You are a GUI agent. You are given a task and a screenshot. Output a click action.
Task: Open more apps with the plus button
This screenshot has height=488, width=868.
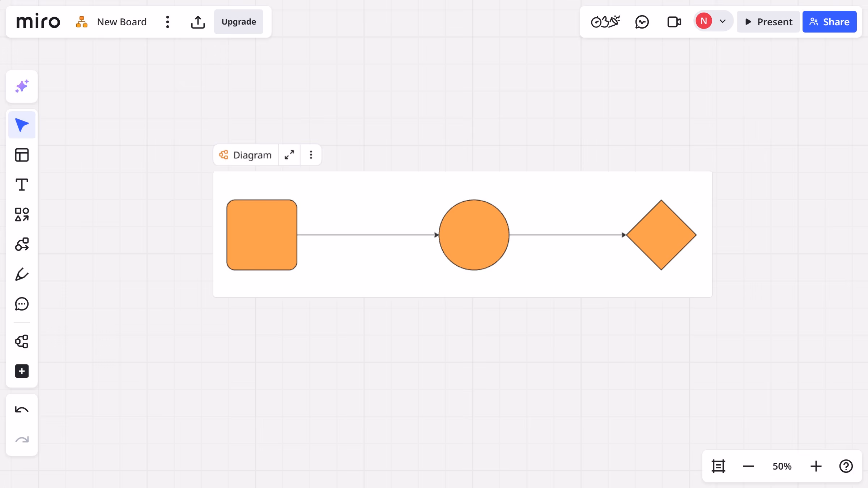pos(22,371)
